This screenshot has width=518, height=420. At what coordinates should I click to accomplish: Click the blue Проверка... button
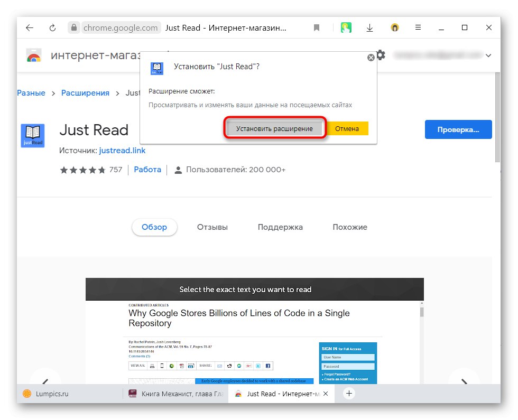(458, 129)
